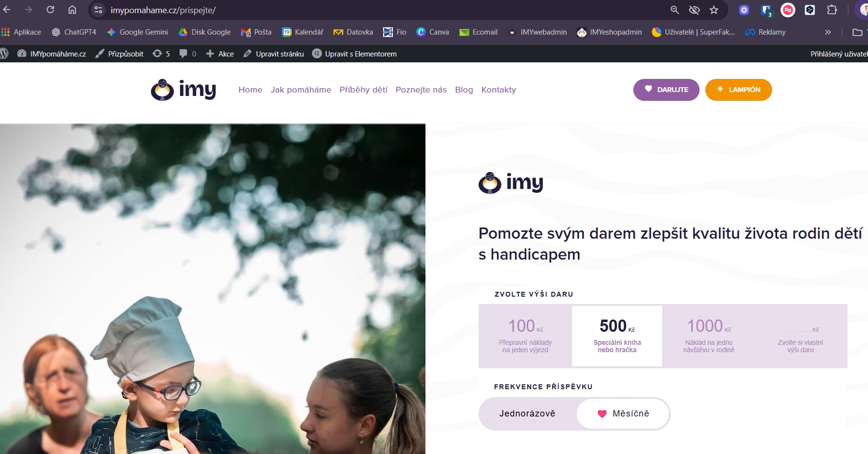Go back with the browser back arrow

tap(7, 10)
